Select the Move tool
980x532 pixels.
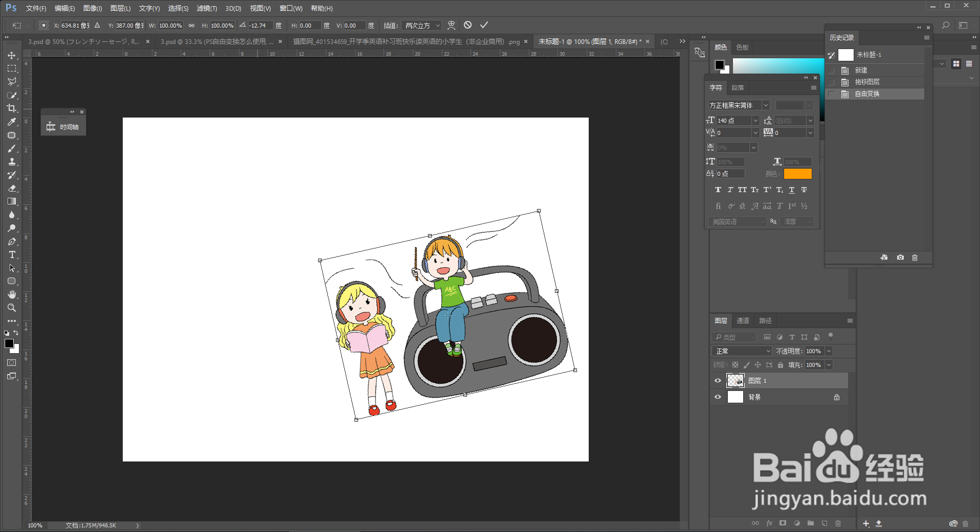[x=12, y=55]
